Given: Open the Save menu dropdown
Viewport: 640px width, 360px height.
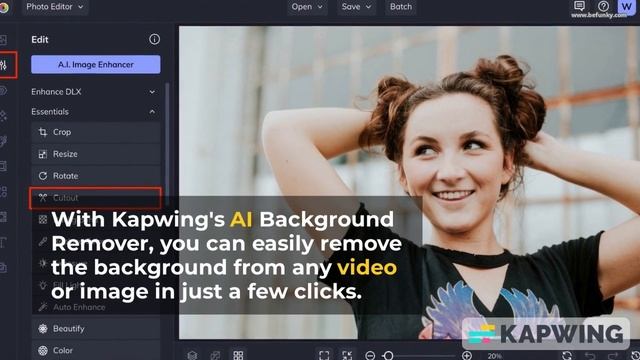Looking at the screenshot, I should [356, 7].
